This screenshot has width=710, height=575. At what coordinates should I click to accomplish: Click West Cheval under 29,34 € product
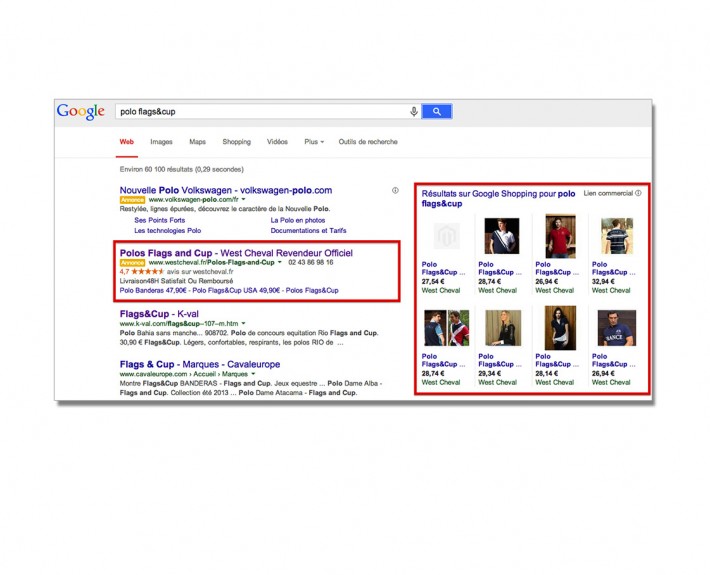coord(497,382)
